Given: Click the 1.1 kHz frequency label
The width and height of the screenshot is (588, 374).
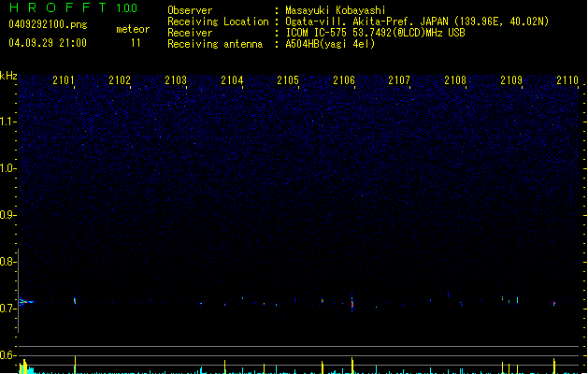Looking at the screenshot, I should click(7, 122).
